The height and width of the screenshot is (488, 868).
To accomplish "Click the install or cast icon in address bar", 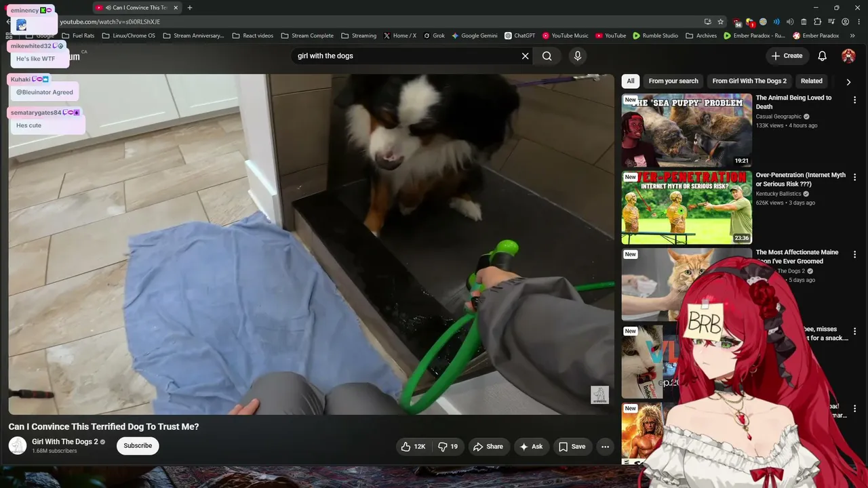I will (x=708, y=22).
